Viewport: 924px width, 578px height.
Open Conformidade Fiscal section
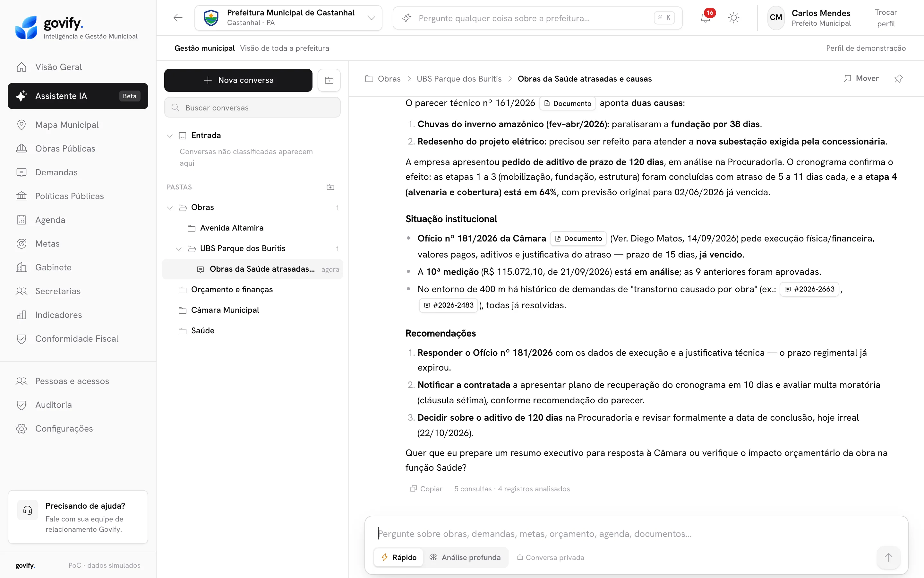[78, 339]
